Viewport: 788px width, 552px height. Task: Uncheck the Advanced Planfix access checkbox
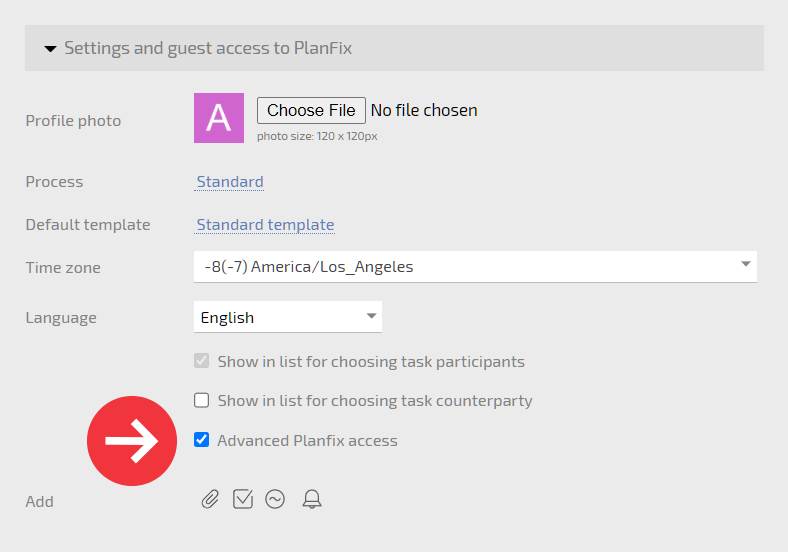pos(202,440)
